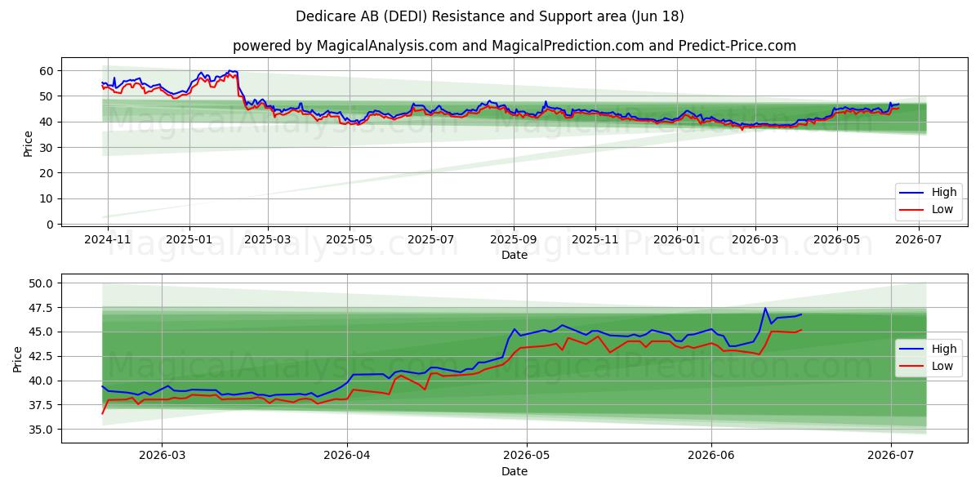Click the '50.0' price tick on bottom chart
980x490 pixels.
(42, 283)
